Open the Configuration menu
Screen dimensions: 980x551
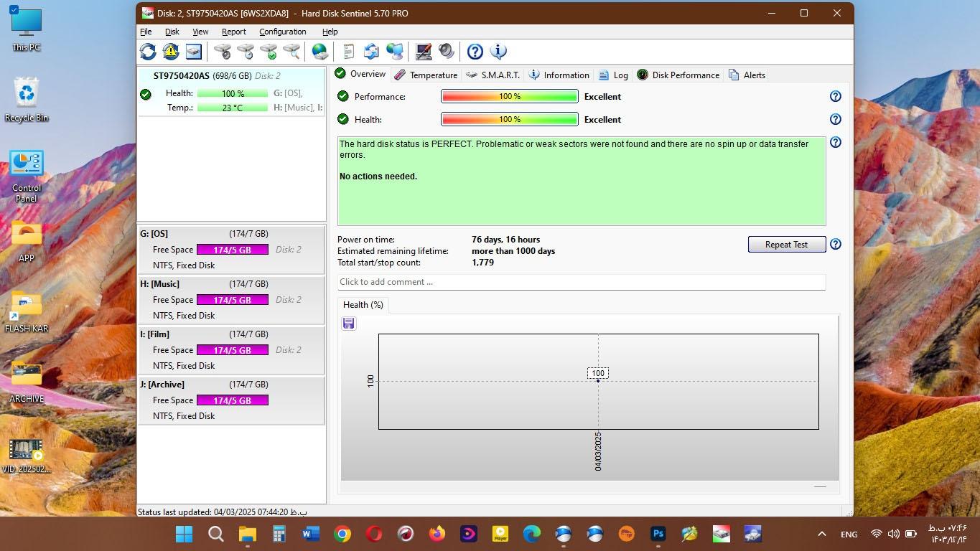(282, 32)
